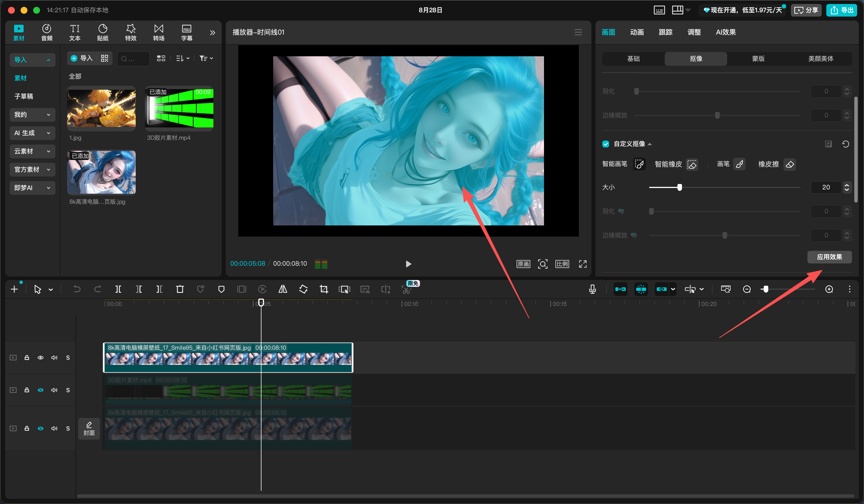
Task: Open the 特效 effects tab
Action: (131, 33)
